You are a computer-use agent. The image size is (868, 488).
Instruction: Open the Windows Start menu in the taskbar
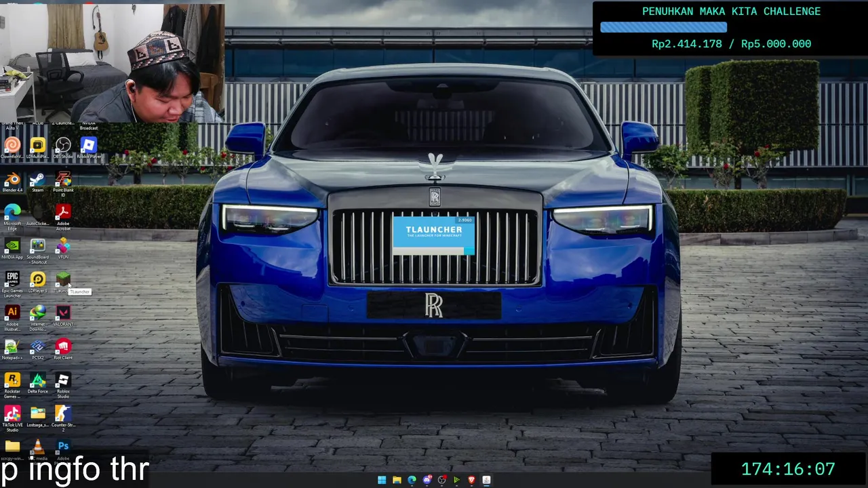coord(382,480)
